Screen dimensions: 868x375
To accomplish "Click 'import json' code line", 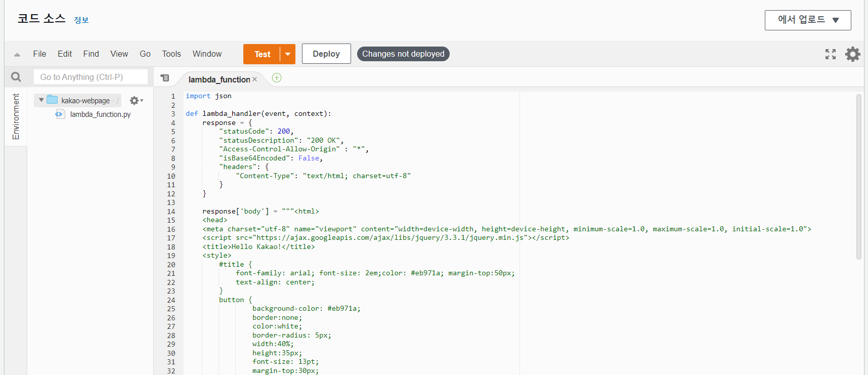I will (x=208, y=96).
